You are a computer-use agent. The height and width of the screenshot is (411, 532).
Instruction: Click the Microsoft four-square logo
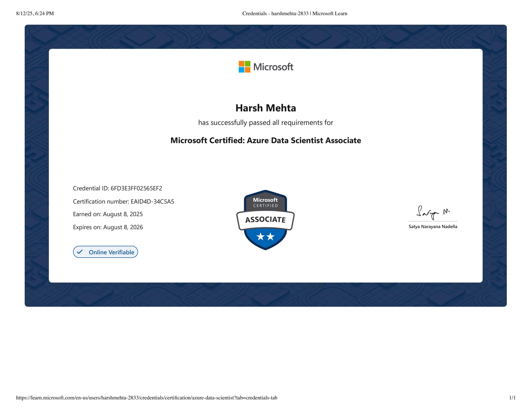[x=244, y=67]
